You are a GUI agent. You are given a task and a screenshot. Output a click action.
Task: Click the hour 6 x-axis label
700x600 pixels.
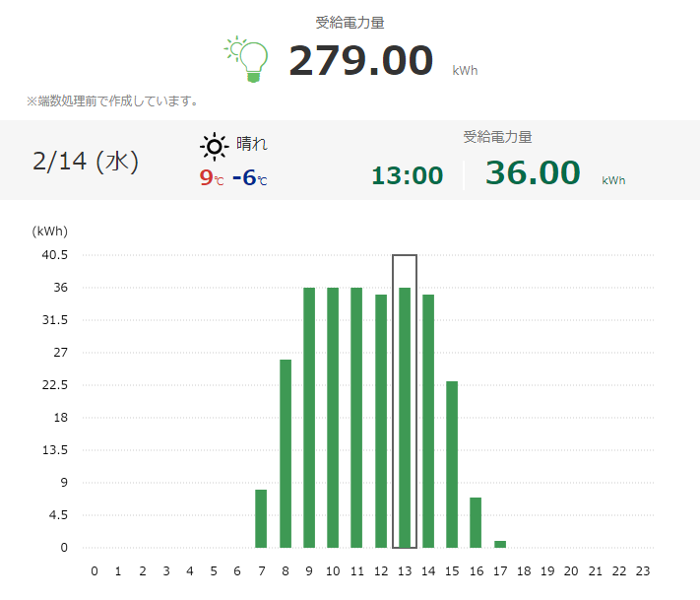[237, 571]
